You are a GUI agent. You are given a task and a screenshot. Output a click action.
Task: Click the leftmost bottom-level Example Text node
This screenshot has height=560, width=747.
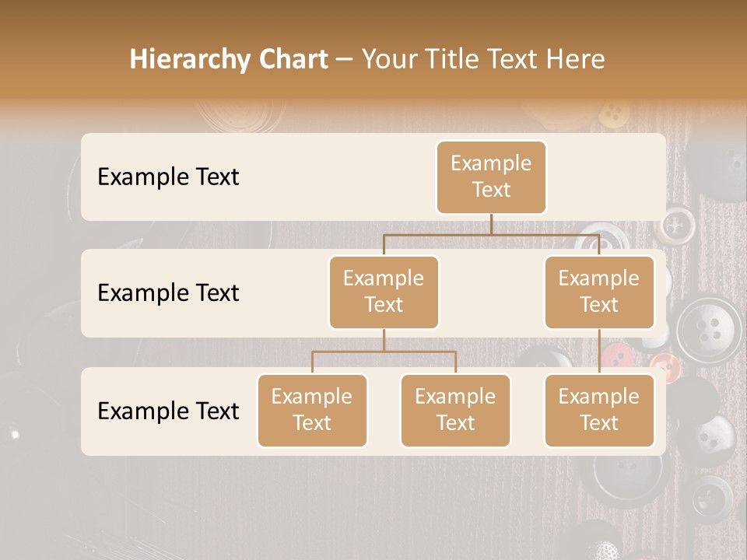coord(312,411)
